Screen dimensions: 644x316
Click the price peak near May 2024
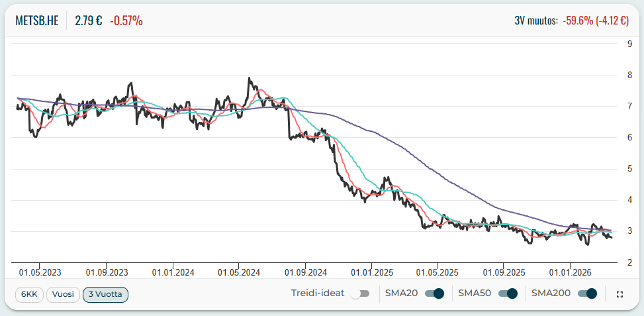249,78
